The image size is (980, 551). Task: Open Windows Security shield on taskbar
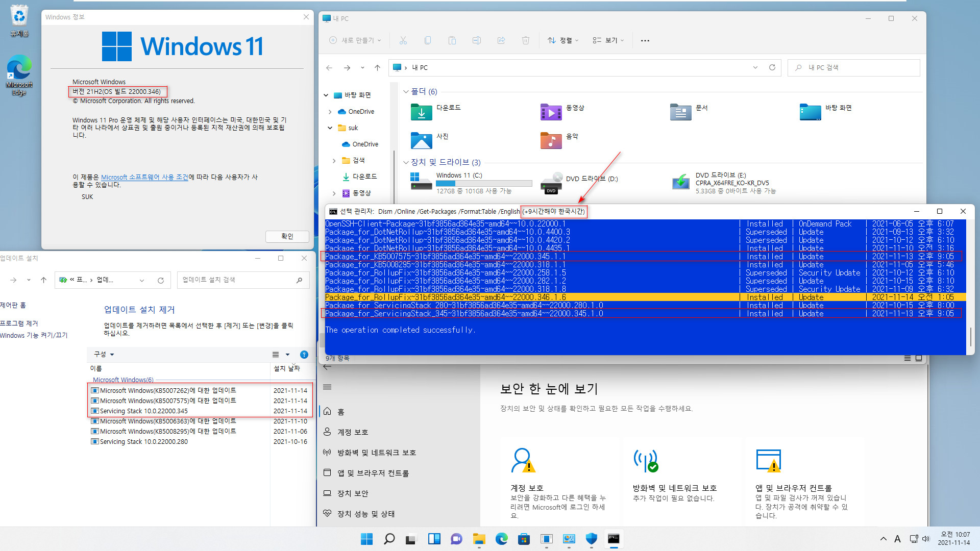[x=591, y=539]
